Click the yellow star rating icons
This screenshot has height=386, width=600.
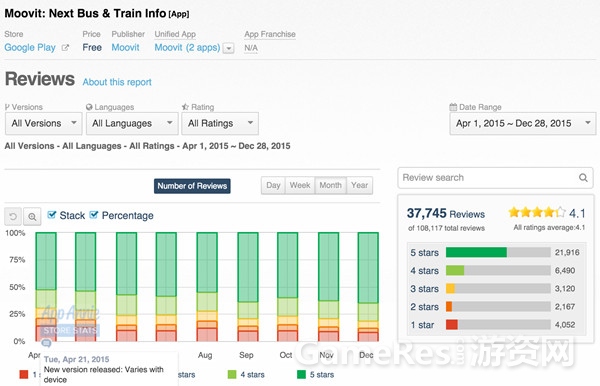pos(536,212)
